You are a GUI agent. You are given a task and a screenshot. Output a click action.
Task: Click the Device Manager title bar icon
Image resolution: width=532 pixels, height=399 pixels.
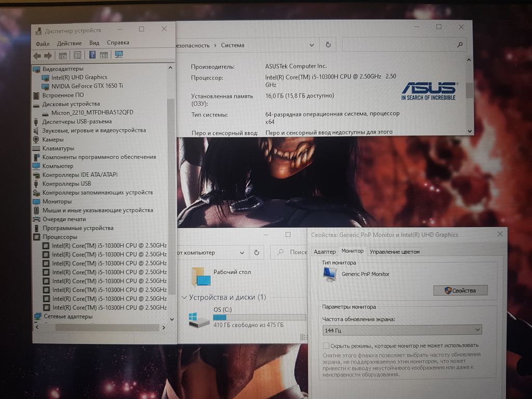(38, 31)
